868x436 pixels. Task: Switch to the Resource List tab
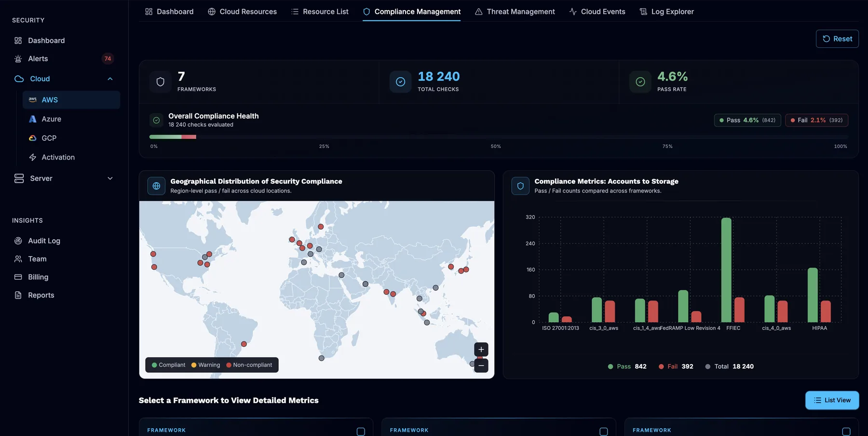(320, 12)
